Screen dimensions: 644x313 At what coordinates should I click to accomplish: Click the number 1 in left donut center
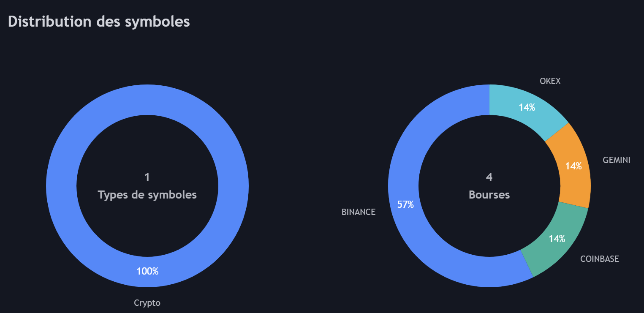147,177
